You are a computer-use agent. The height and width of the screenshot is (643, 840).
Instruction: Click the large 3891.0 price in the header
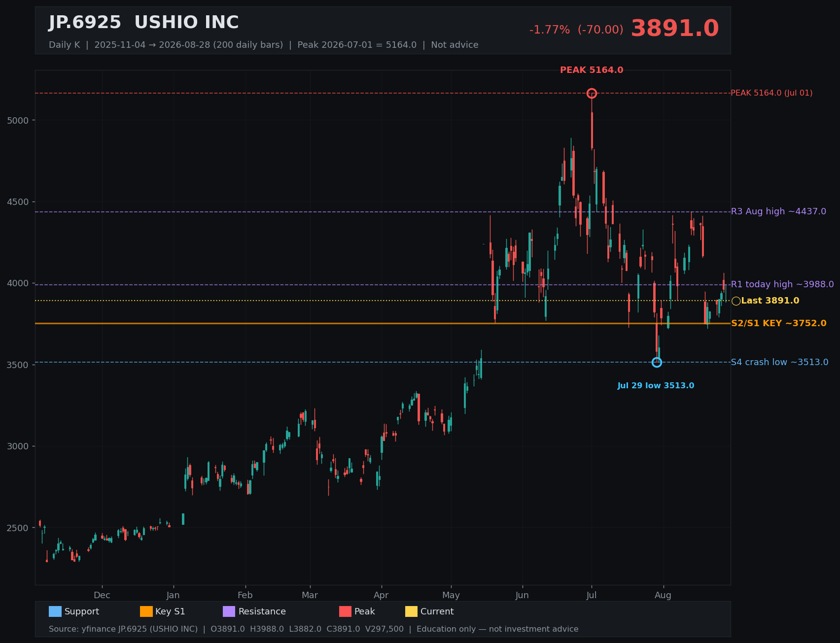675,29
